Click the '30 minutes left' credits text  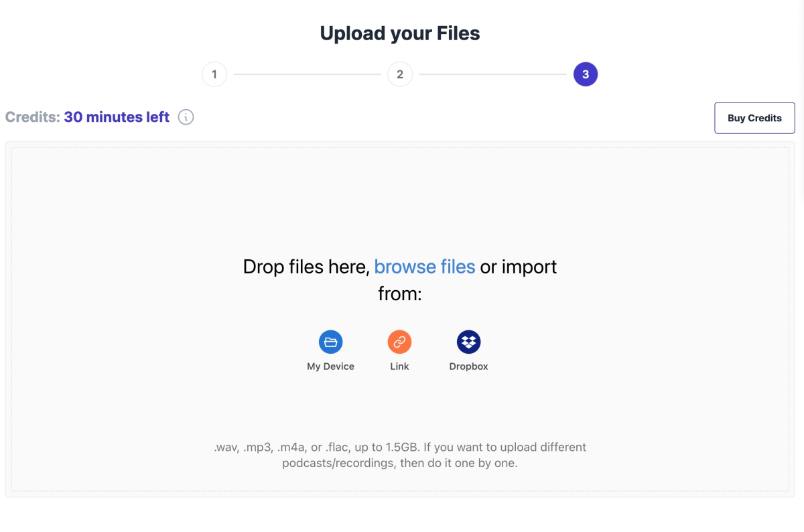[x=117, y=117]
